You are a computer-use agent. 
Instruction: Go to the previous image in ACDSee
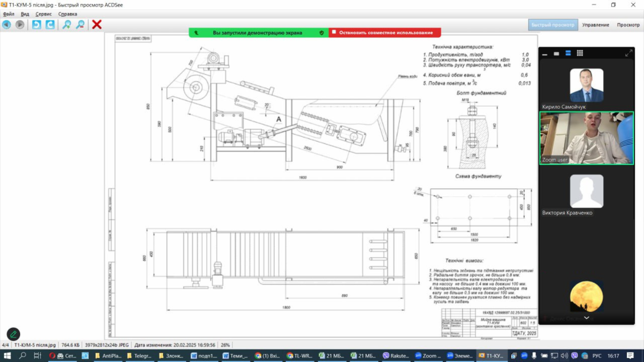point(7,24)
